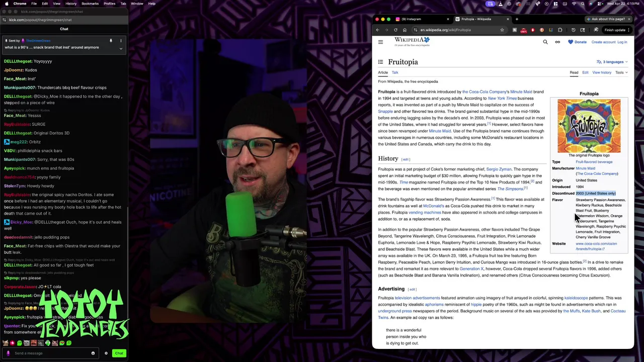Follow the McDonald's link in History
The height and width of the screenshot is (362, 644).
433,206
